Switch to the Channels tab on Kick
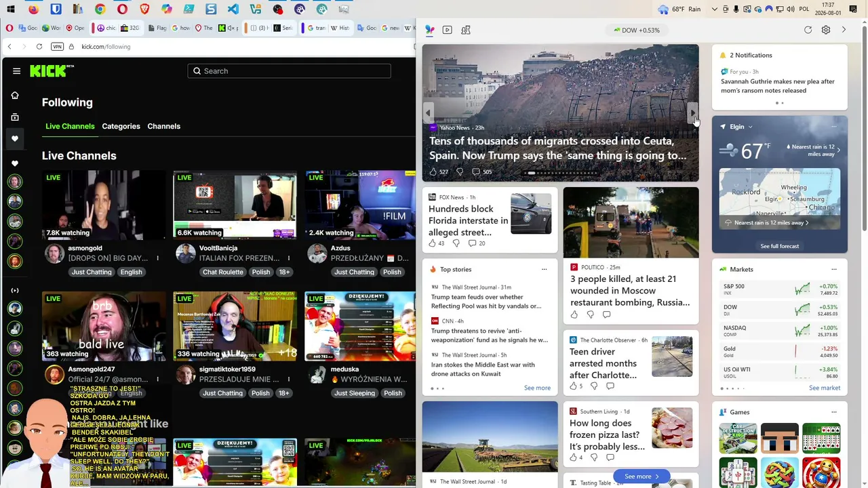 point(164,126)
